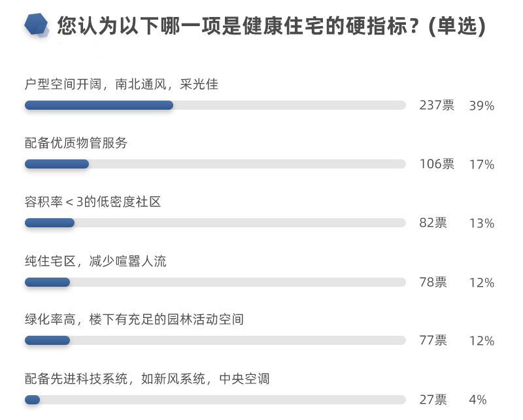Click the 39% percentage label

(482, 106)
